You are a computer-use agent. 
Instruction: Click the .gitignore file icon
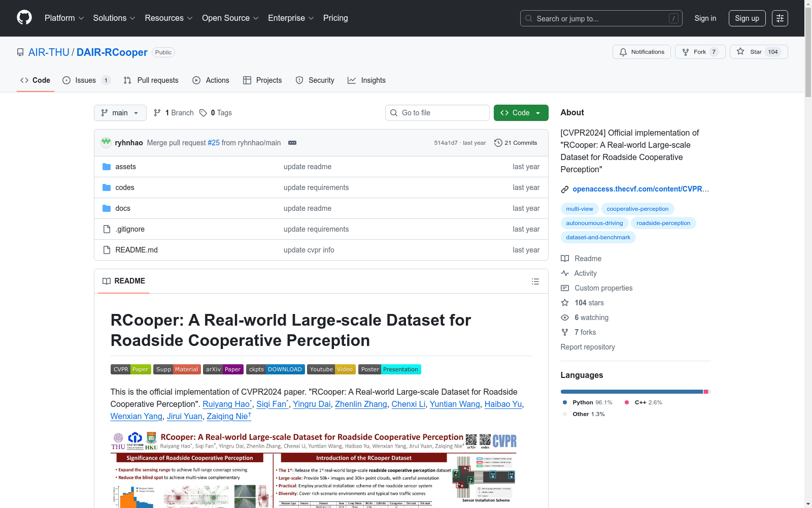point(107,229)
